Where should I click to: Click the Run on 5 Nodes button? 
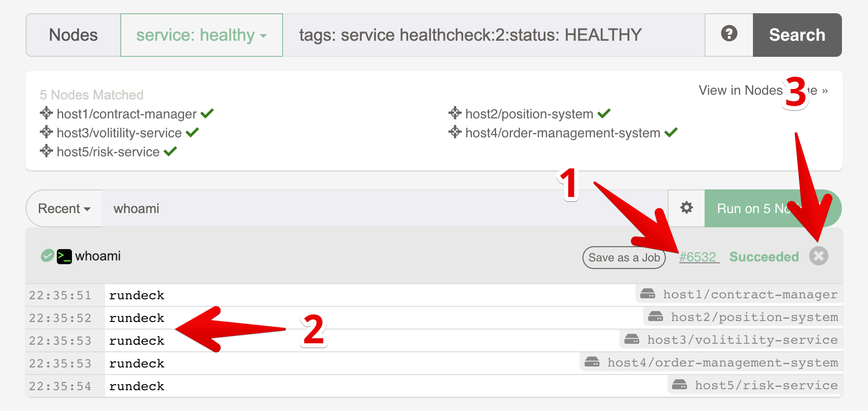coord(773,208)
